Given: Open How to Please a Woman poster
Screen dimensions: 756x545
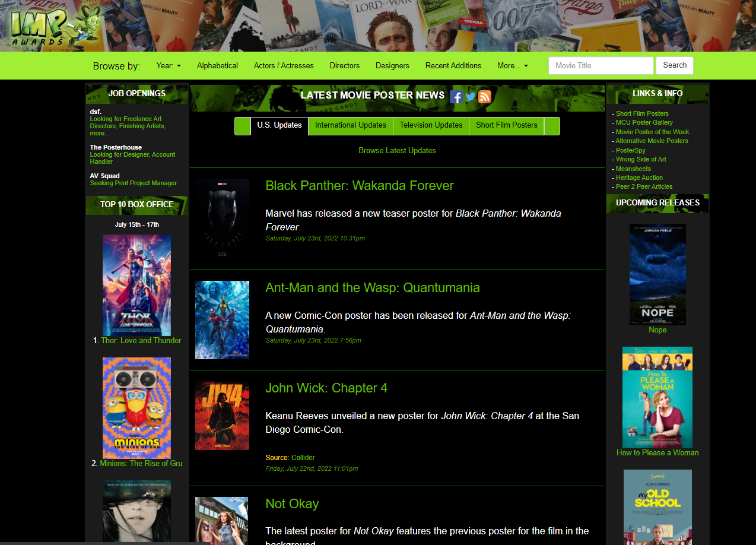Looking at the screenshot, I should pos(657,397).
